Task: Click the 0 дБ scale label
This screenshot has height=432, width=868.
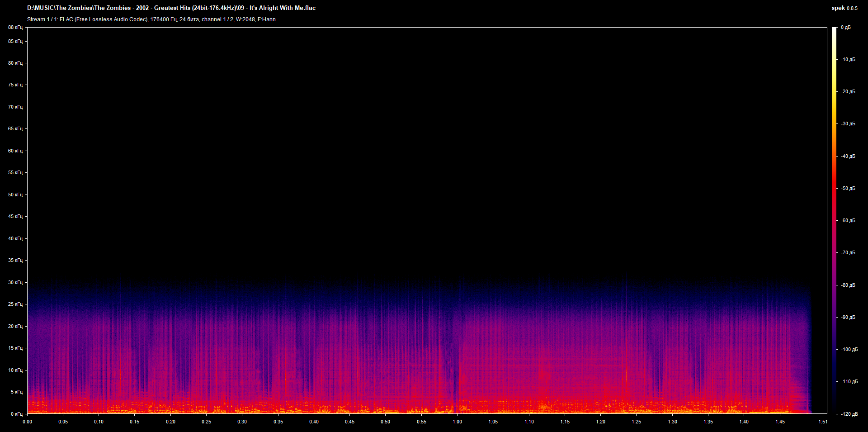Action: pos(846,28)
